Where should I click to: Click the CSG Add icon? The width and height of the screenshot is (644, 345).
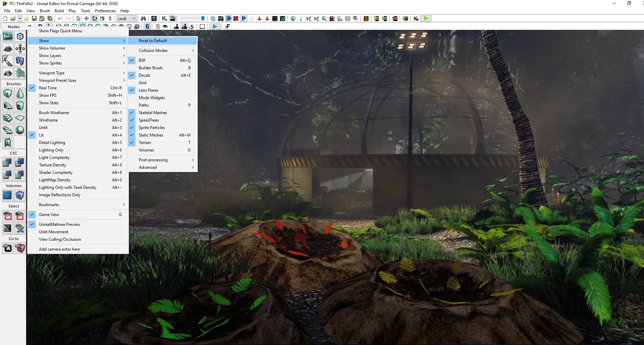tap(8, 163)
